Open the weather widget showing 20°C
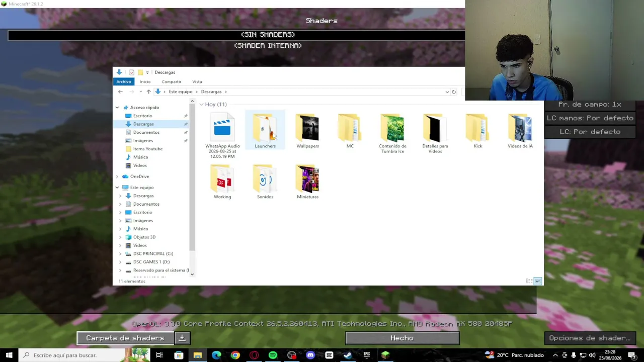Screen dimensions: 644x362 point(514,355)
